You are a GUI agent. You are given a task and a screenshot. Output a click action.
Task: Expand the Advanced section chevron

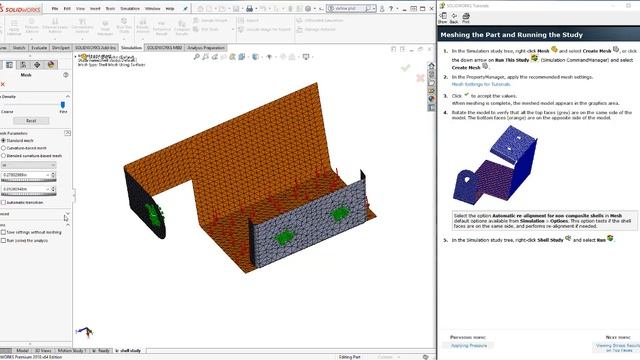pos(68,214)
